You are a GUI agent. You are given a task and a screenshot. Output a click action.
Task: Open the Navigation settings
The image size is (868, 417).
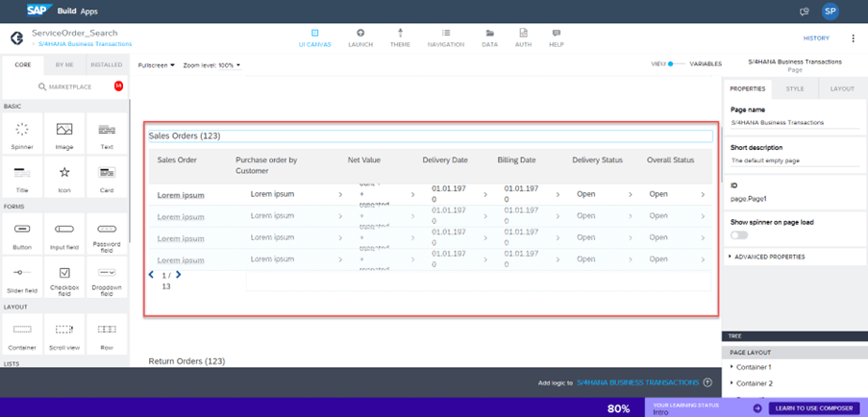click(x=446, y=38)
